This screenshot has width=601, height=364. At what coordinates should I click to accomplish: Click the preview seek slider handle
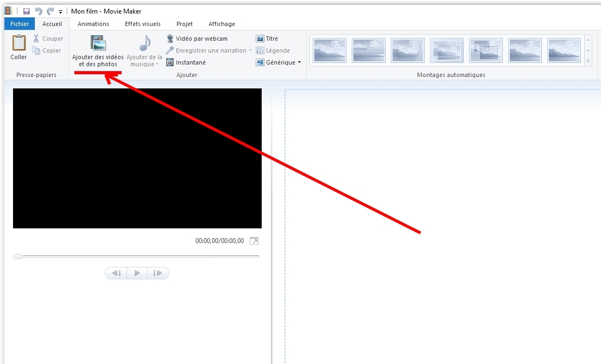pyautogui.click(x=18, y=256)
